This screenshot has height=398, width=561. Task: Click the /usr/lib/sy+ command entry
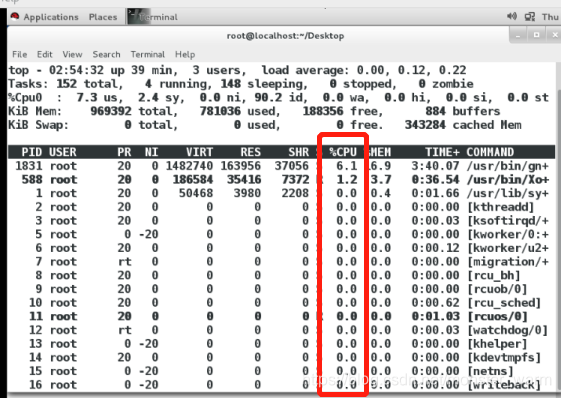point(508,193)
